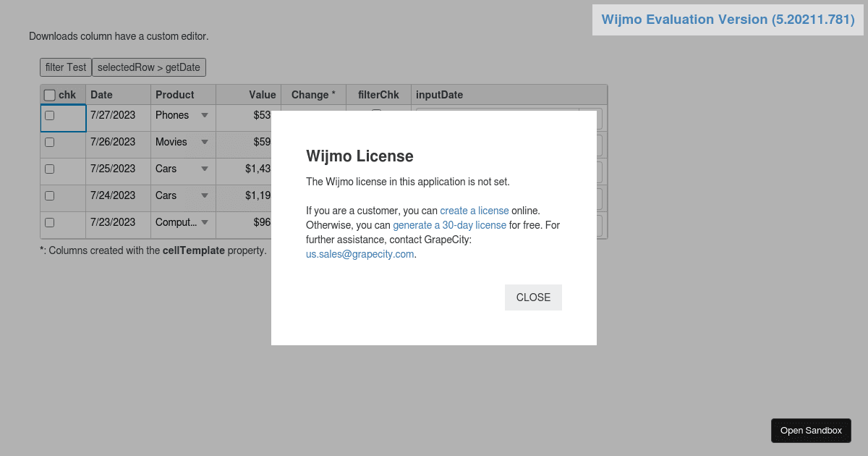Open the generate a 30-day license link
Image resolution: width=868 pixels, height=456 pixels.
pyautogui.click(x=449, y=225)
